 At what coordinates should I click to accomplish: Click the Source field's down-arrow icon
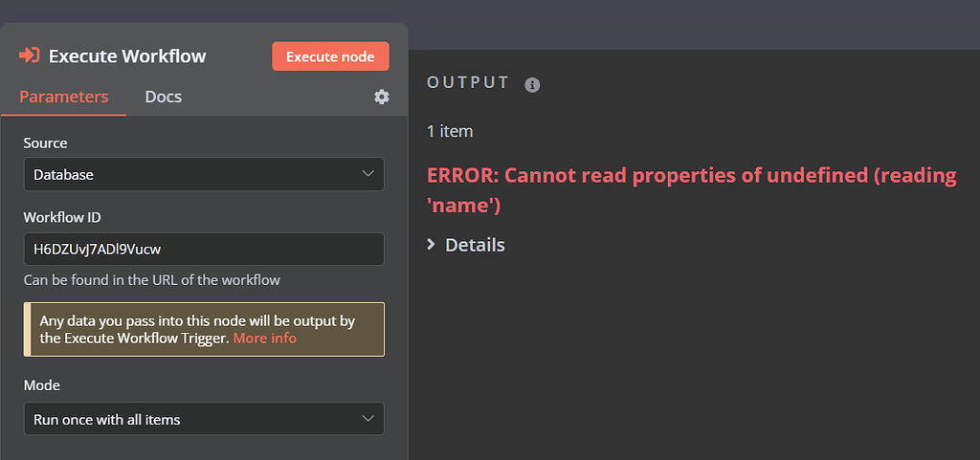(x=368, y=173)
